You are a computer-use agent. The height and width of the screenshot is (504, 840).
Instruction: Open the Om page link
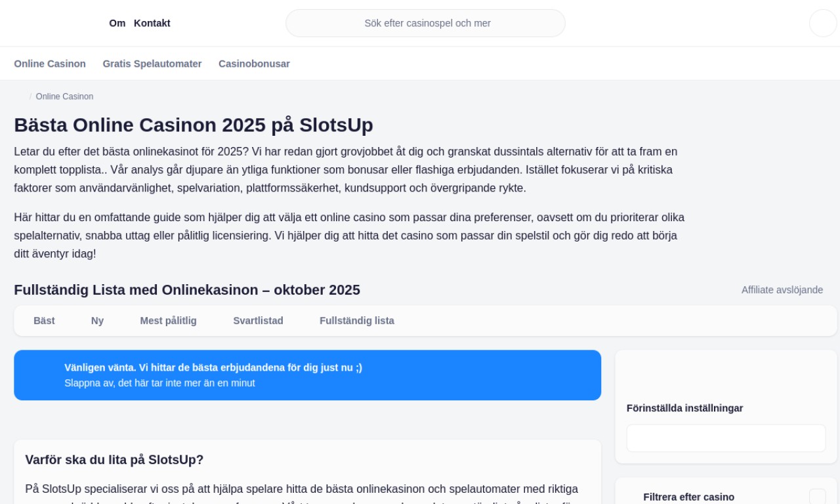117,23
